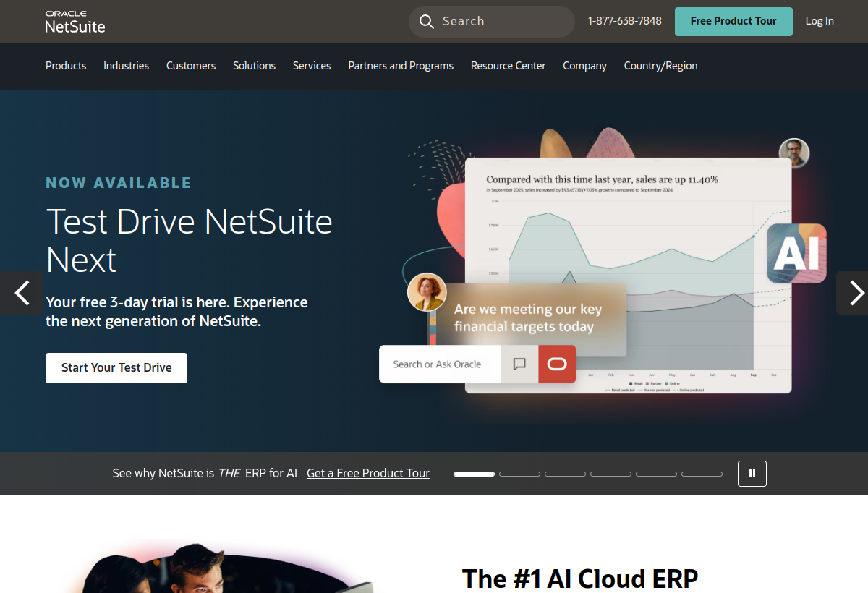868x593 pixels.
Task: Go to the previous carousel slide arrow
Action: [x=22, y=293]
